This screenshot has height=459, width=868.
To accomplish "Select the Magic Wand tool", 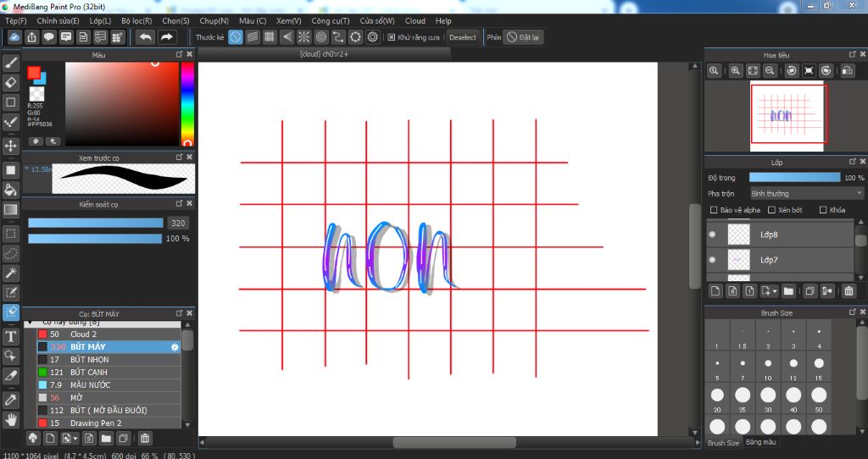I will point(10,273).
